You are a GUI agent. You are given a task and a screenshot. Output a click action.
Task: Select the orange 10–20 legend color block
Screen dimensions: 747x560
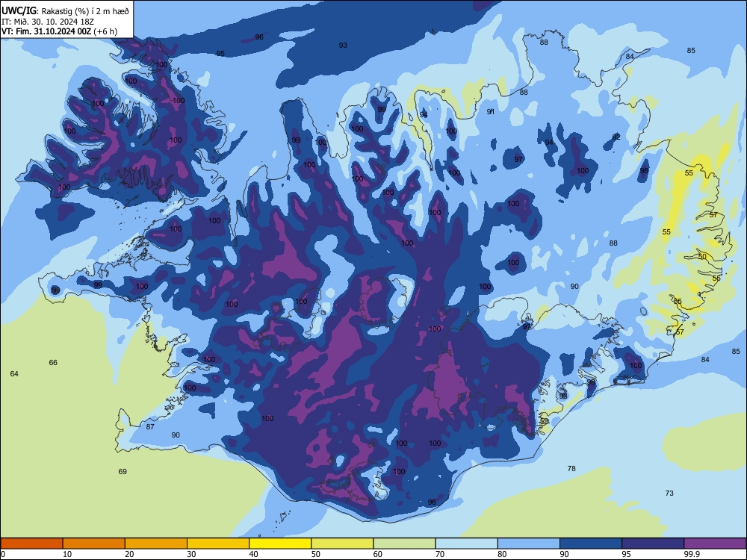(94, 544)
